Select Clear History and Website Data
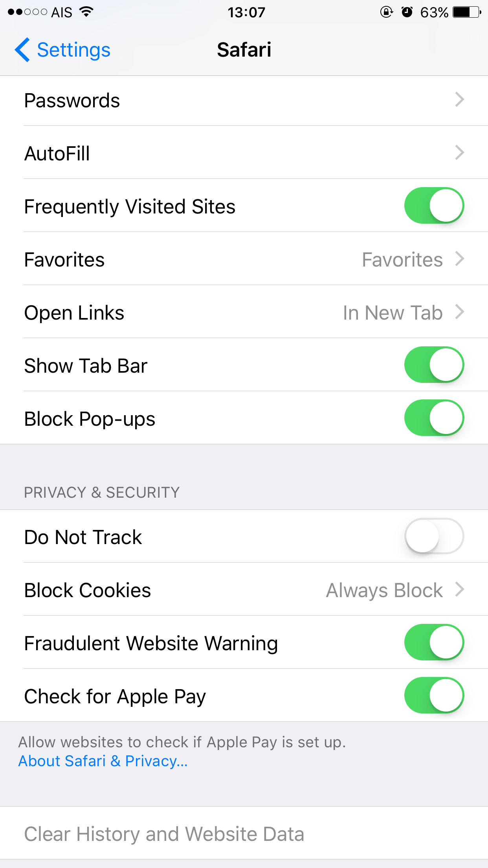Image resolution: width=488 pixels, height=868 pixels. [x=244, y=833]
